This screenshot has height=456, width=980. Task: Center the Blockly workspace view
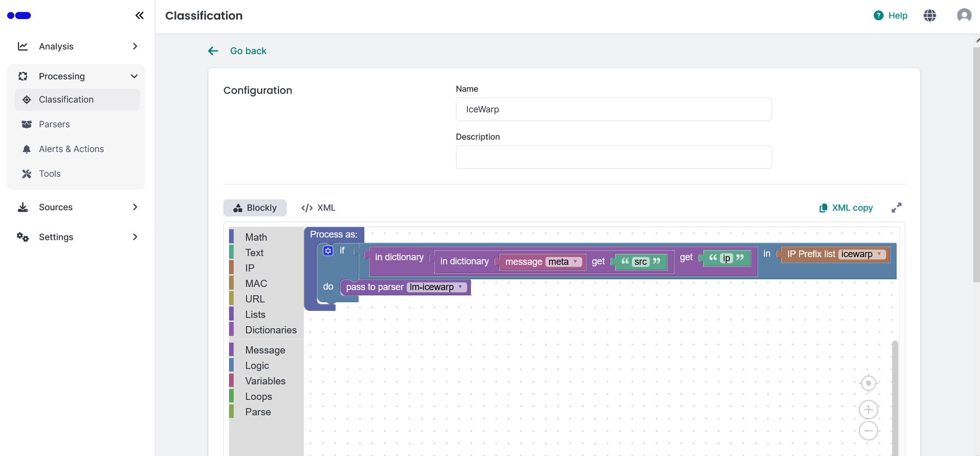coord(869,383)
